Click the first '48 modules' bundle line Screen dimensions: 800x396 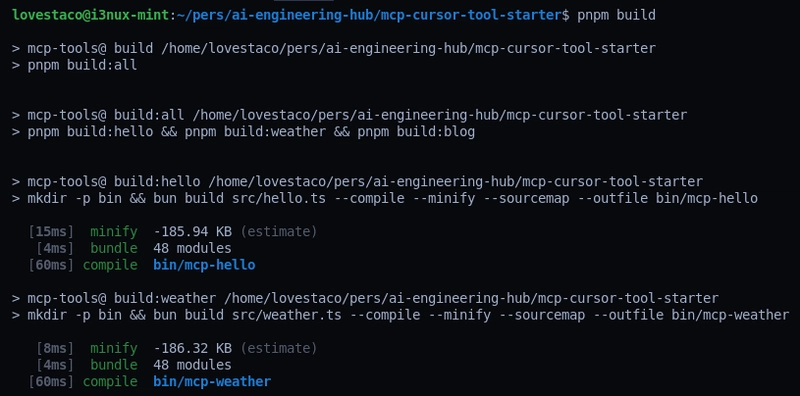pyautogui.click(x=192, y=249)
